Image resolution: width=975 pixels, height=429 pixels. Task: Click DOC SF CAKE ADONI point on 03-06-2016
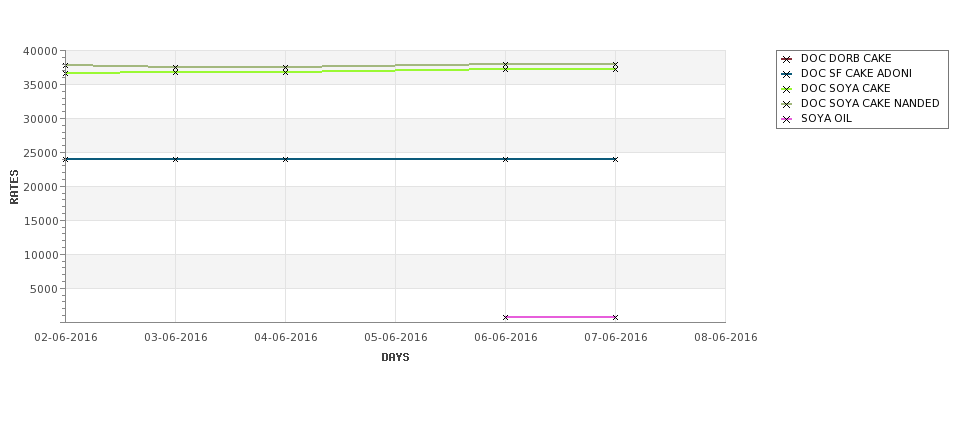[175, 159]
